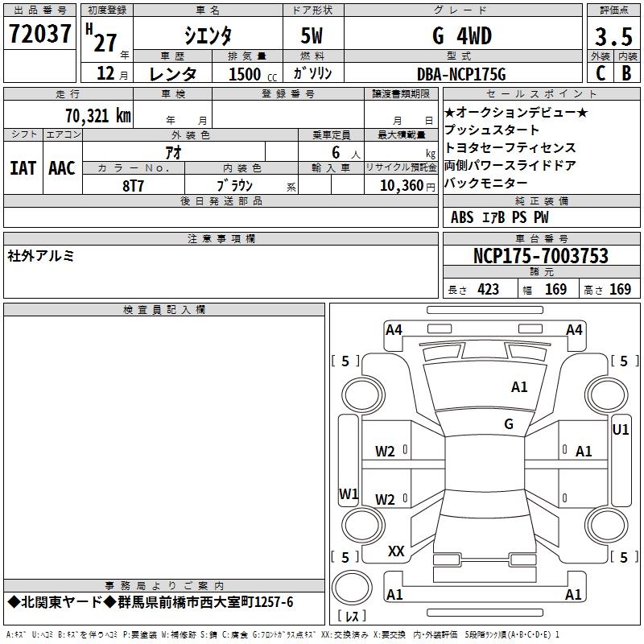Click the height value 169 beside 高さ
The height and width of the screenshot is (644, 644).
coord(620,290)
